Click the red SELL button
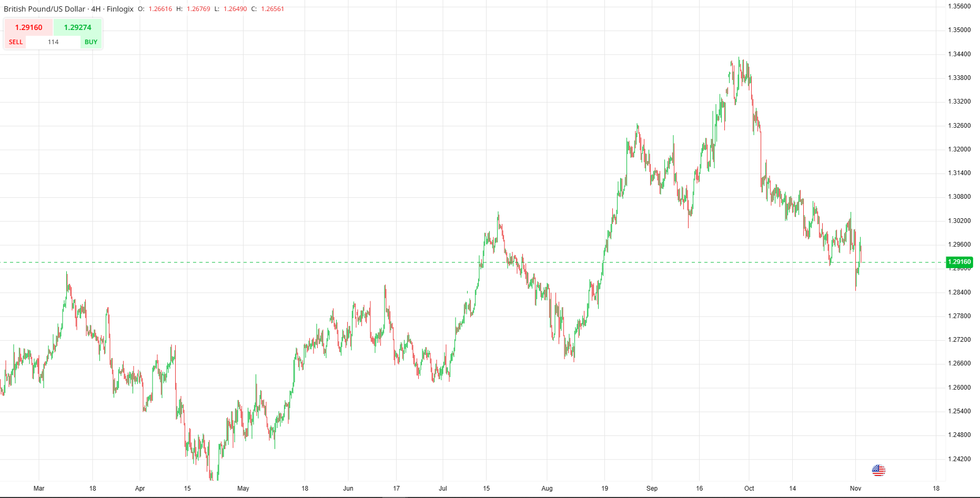This screenshot has height=498, width=980. click(x=16, y=42)
